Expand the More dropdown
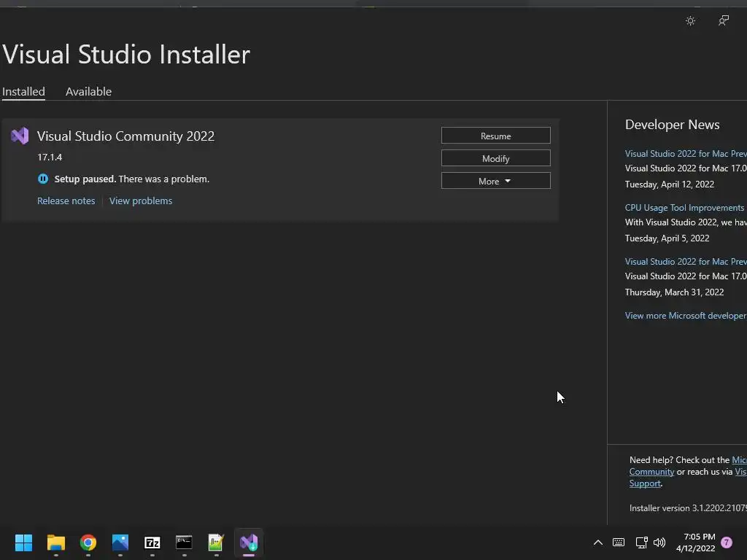 click(x=495, y=181)
